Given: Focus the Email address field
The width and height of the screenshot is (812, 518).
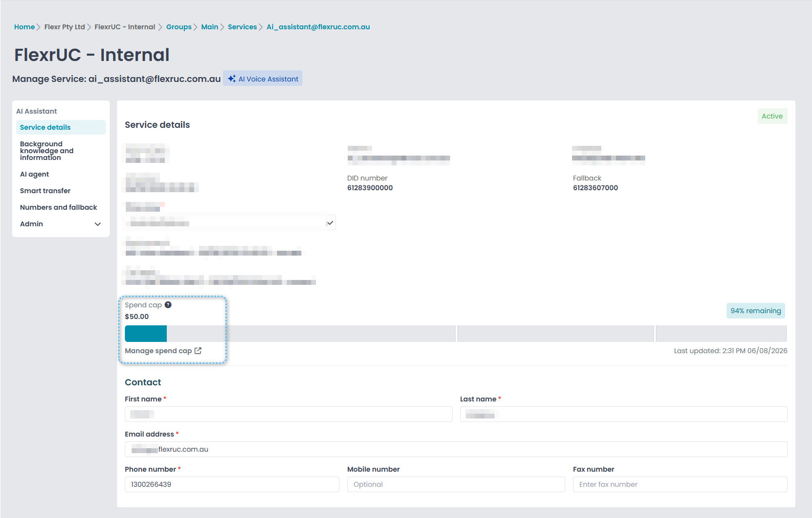Looking at the screenshot, I should tap(456, 449).
